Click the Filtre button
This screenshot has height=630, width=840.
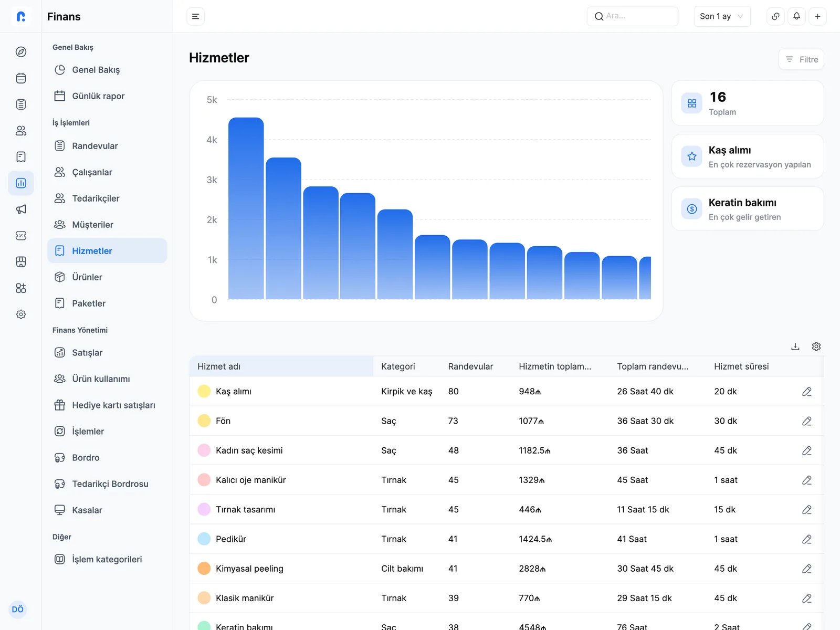tap(801, 59)
